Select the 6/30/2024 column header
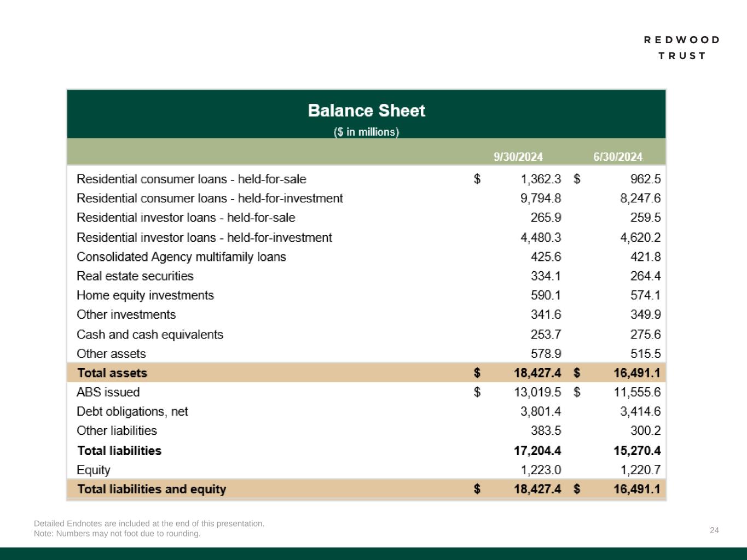The height and width of the screenshot is (560, 747). 617,157
